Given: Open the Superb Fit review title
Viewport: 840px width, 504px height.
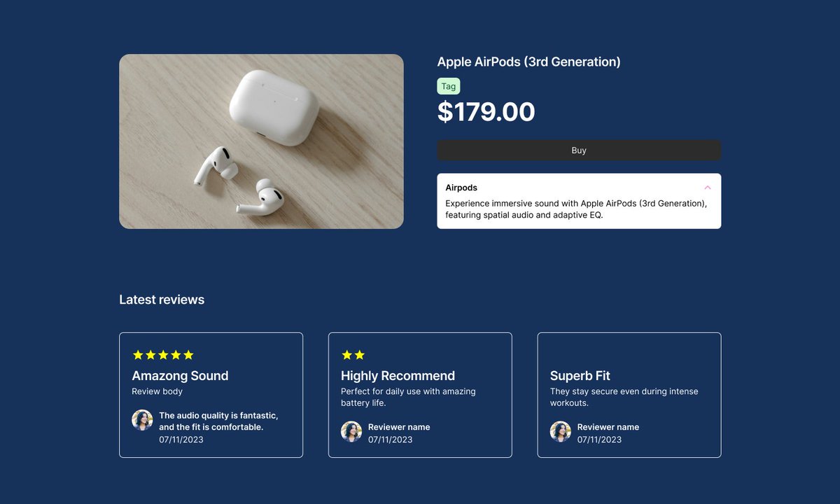Looking at the screenshot, I should [x=580, y=376].
